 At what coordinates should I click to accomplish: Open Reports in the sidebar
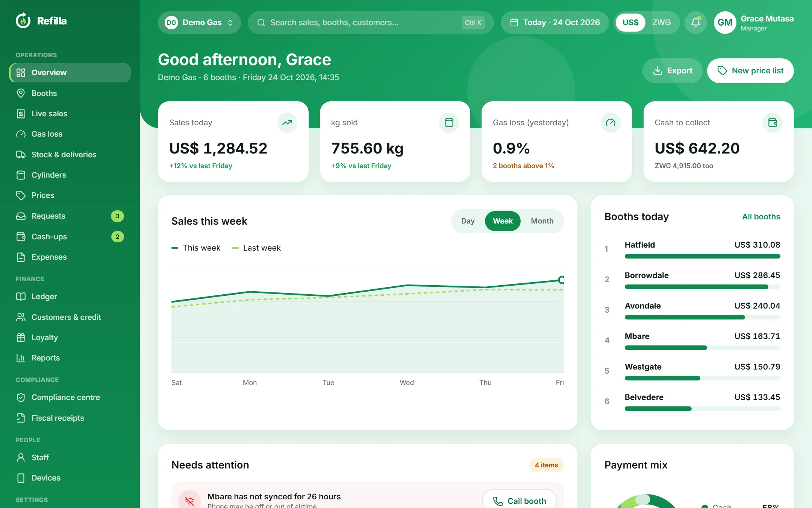tap(70, 358)
